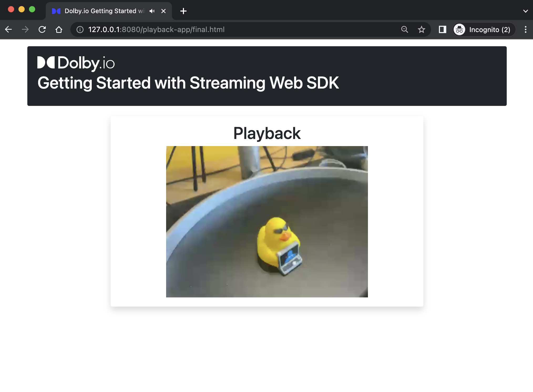Go to the browser home page
Viewport: 533px width, 392px height.
[59, 29]
